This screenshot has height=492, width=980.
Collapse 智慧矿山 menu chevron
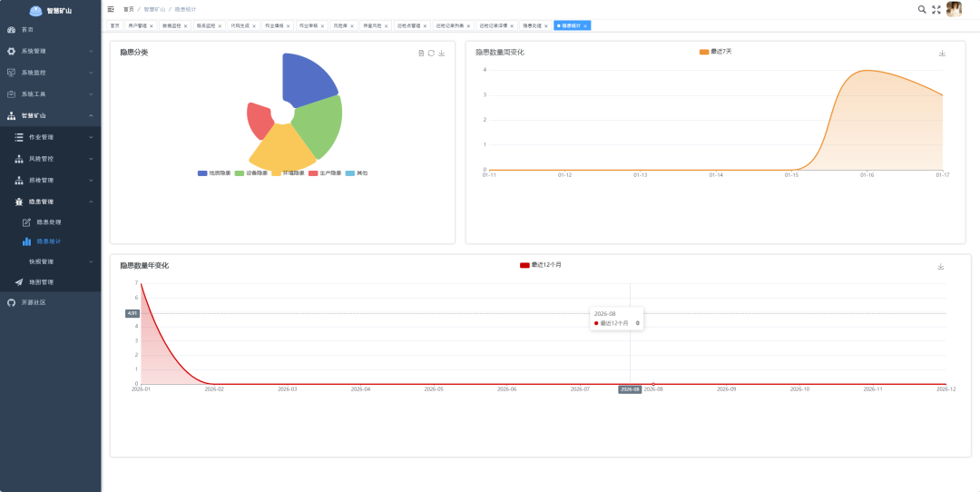(x=91, y=115)
